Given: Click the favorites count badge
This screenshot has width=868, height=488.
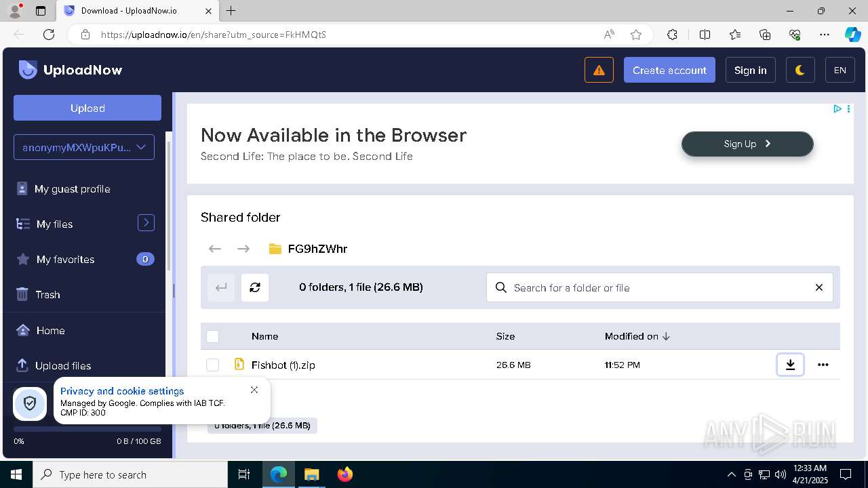Looking at the screenshot, I should tap(145, 259).
